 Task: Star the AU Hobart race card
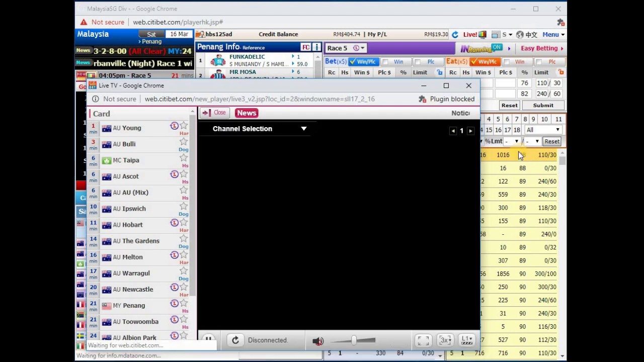point(184,222)
